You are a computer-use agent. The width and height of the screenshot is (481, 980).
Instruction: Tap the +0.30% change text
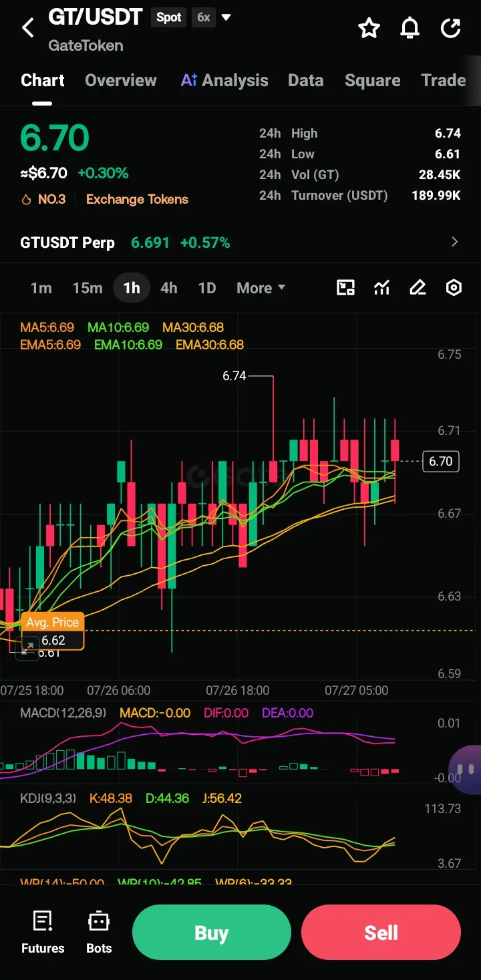pos(103,173)
